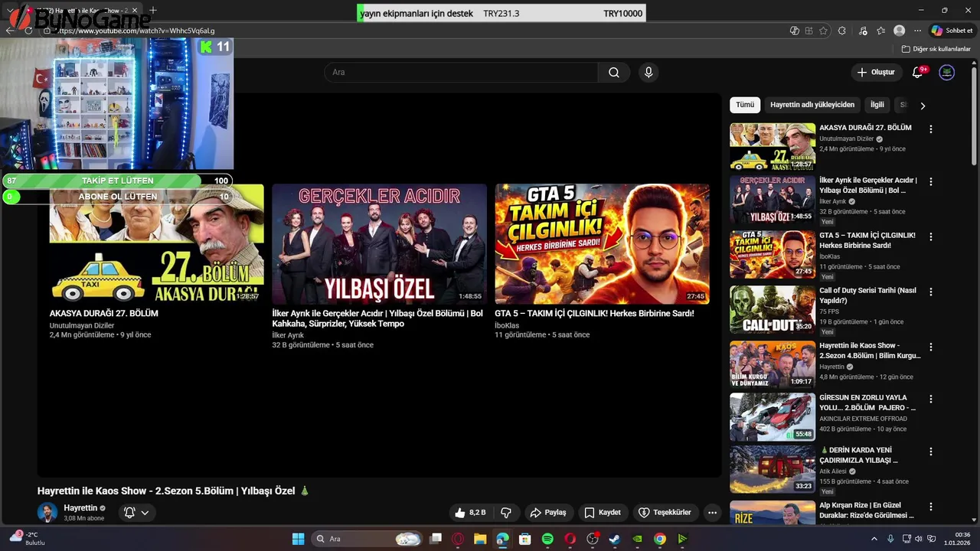Start voice search with microphone icon
Image resolution: width=980 pixels, height=551 pixels.
pyautogui.click(x=648, y=72)
